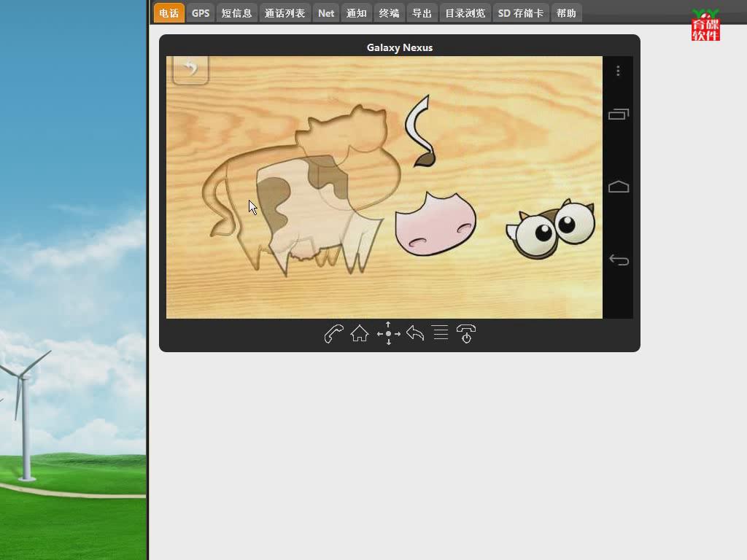Click the end call power icon
The height and width of the screenshot is (560, 747).
click(x=466, y=333)
